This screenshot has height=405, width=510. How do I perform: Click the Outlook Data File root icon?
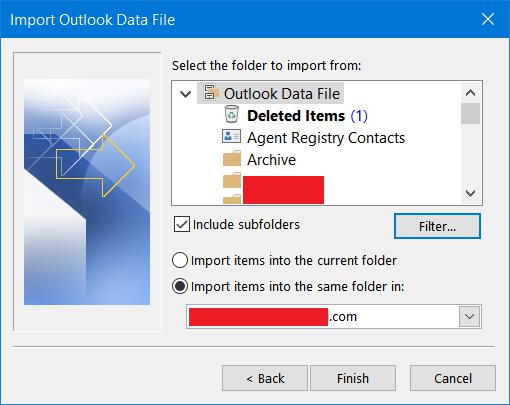pyautogui.click(x=211, y=93)
